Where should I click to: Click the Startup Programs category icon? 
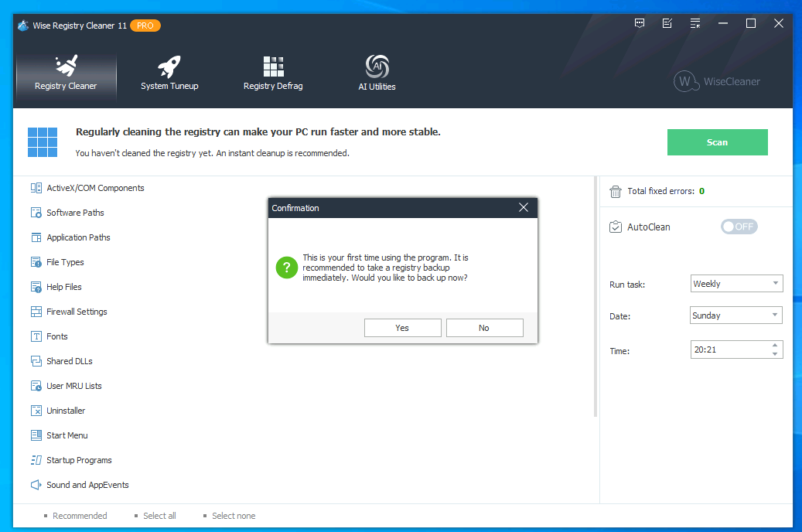pyautogui.click(x=36, y=460)
